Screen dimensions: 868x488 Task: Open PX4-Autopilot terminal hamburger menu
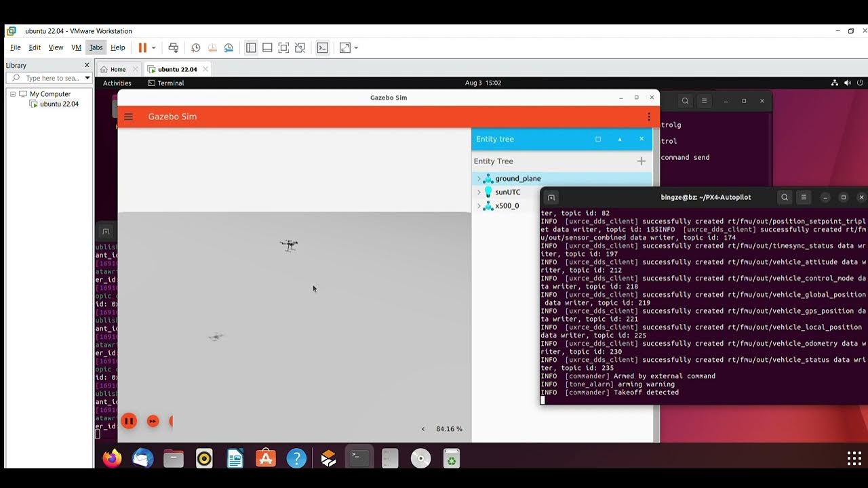pyautogui.click(x=804, y=197)
